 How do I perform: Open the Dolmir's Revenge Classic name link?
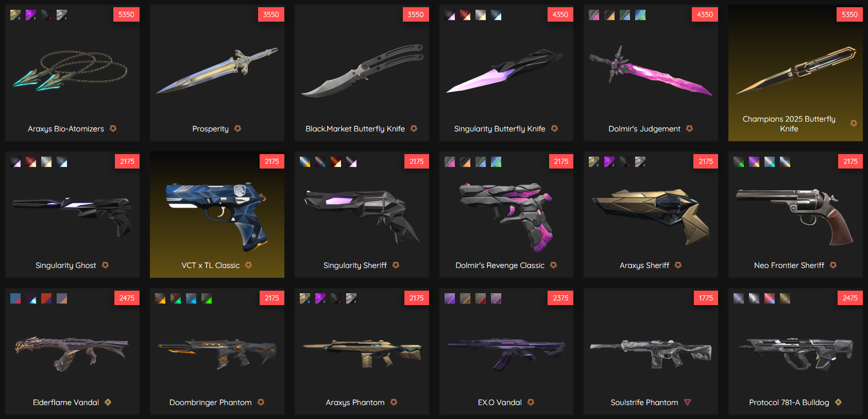point(500,265)
